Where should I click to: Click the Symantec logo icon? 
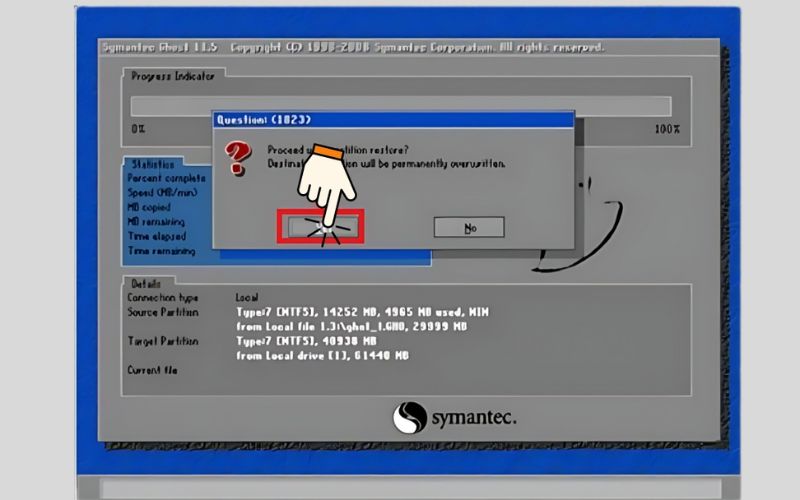pos(409,417)
